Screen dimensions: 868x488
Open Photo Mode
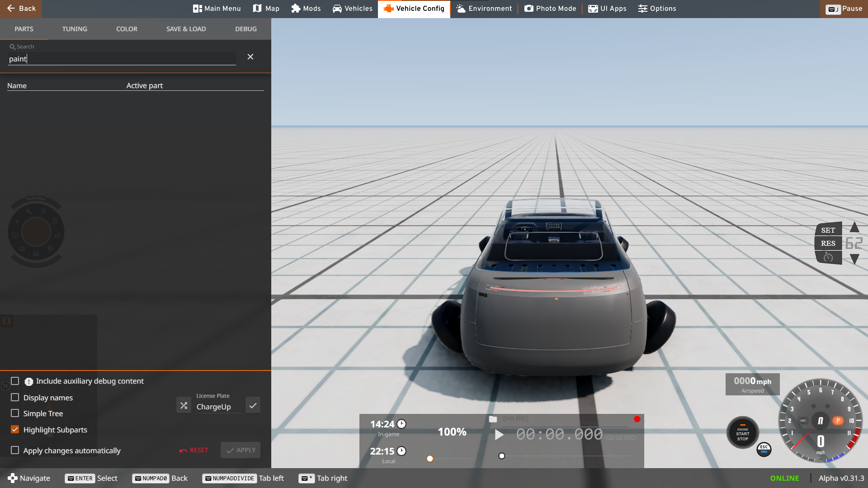pos(550,9)
